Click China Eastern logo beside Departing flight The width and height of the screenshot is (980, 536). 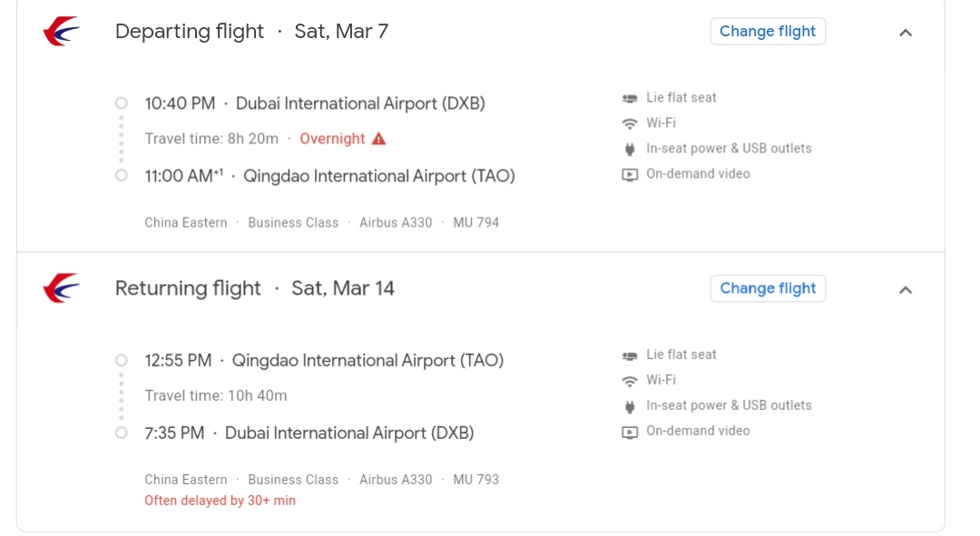(61, 32)
